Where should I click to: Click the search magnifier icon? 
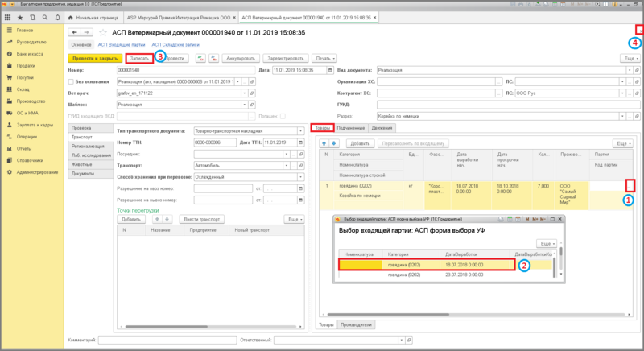click(x=45, y=18)
